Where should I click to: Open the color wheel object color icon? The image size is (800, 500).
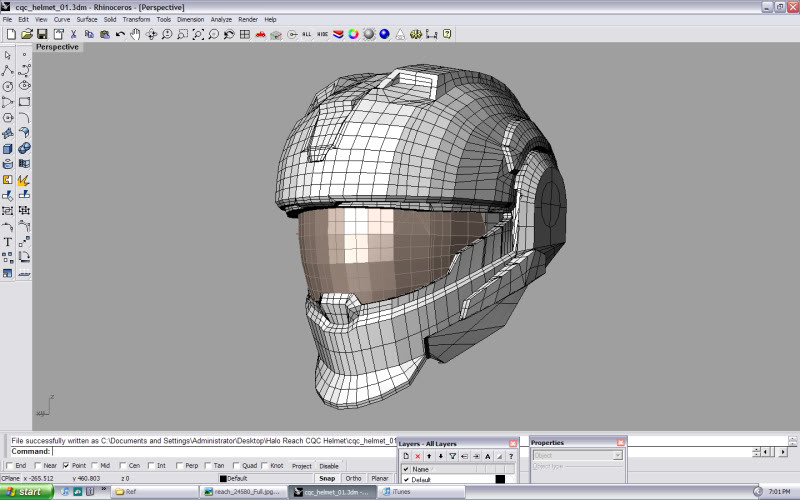pyautogui.click(x=353, y=34)
